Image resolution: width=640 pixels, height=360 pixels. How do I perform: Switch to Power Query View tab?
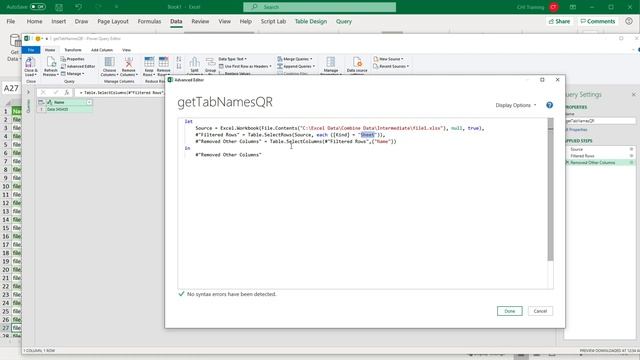[127, 50]
